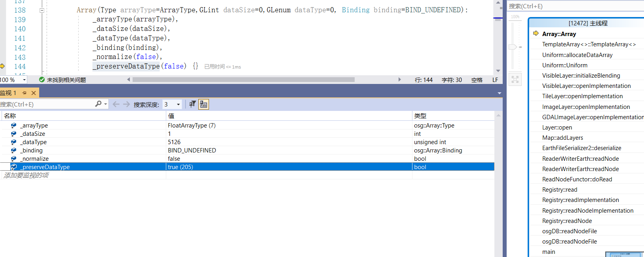Click the 类型 column header

click(453, 116)
